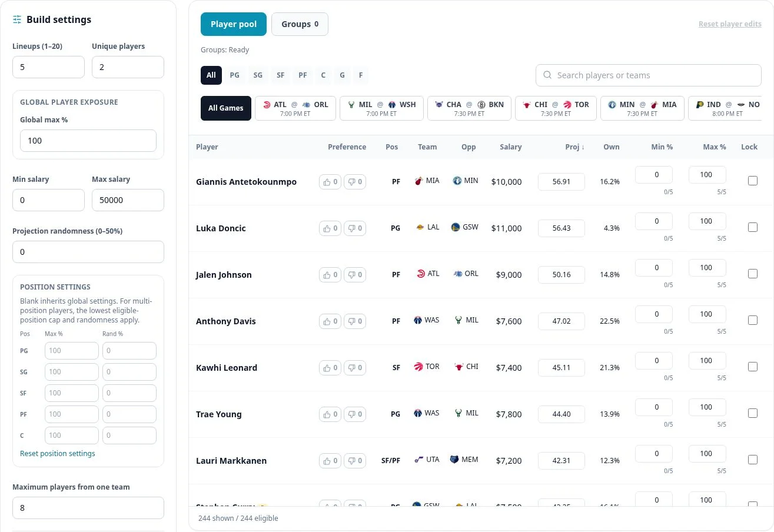The height and width of the screenshot is (532, 774).
Task: Select the Player pool tab
Action: pyautogui.click(x=234, y=24)
